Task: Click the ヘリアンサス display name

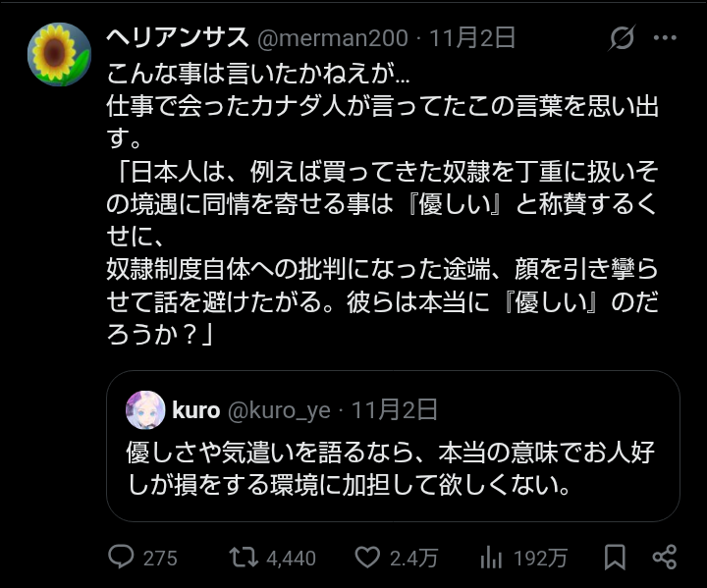Action: [177, 39]
